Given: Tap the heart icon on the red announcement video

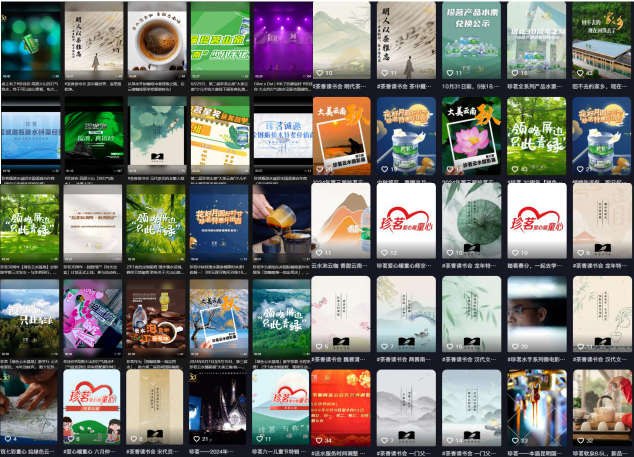Looking at the screenshot, I should (319, 440).
